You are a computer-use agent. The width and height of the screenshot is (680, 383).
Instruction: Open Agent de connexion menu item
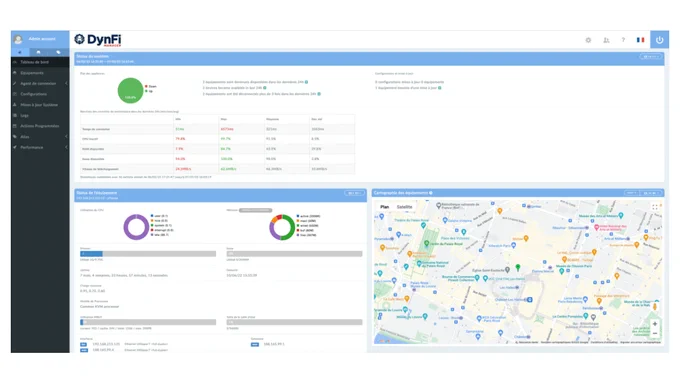tap(40, 83)
